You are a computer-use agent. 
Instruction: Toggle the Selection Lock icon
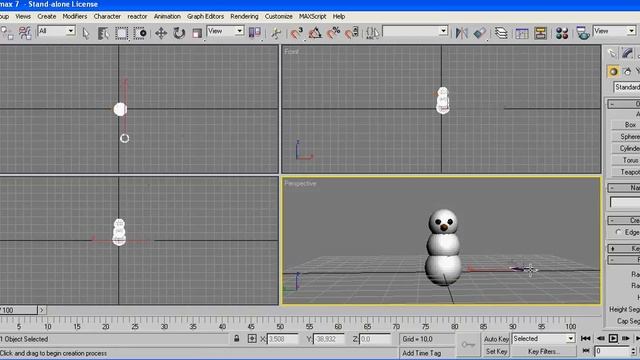click(x=236, y=338)
